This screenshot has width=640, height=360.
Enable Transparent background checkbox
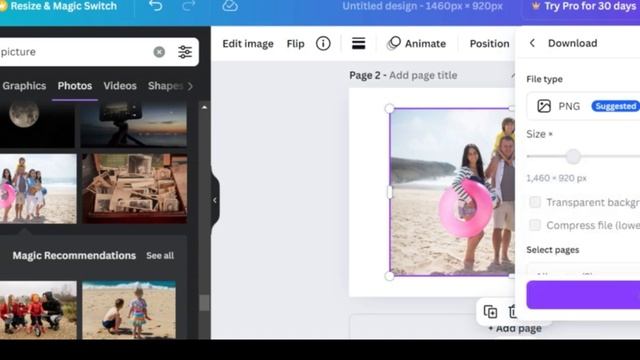535,202
